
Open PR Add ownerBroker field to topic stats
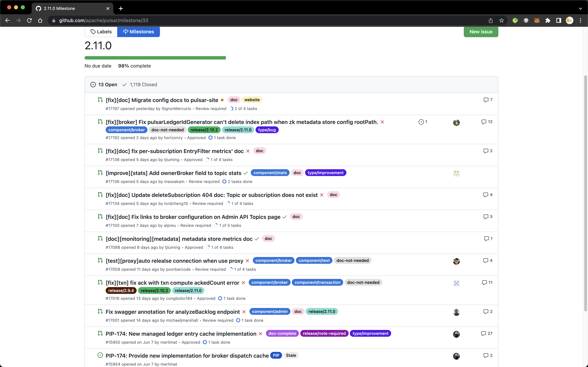click(173, 173)
